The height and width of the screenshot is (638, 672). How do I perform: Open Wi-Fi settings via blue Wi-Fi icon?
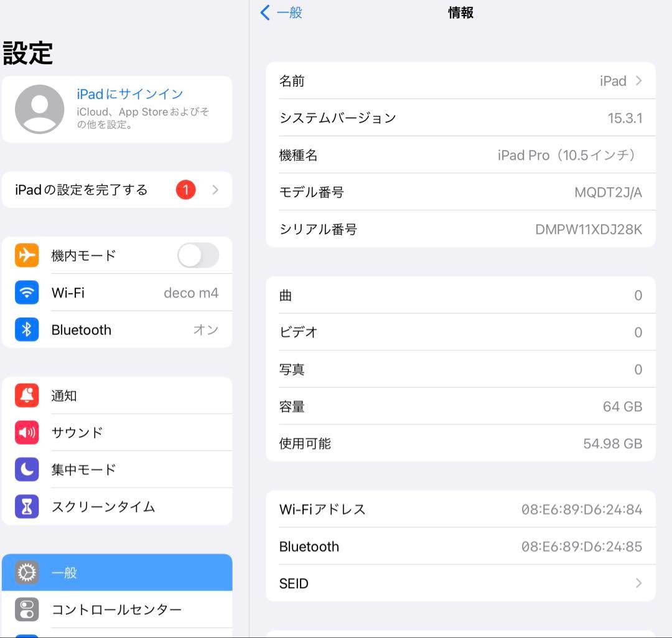27,293
